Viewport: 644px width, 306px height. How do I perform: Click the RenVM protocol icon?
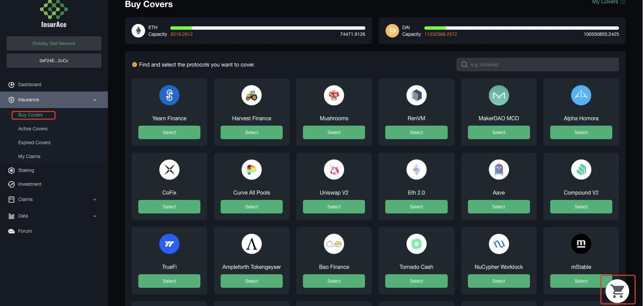(416, 95)
